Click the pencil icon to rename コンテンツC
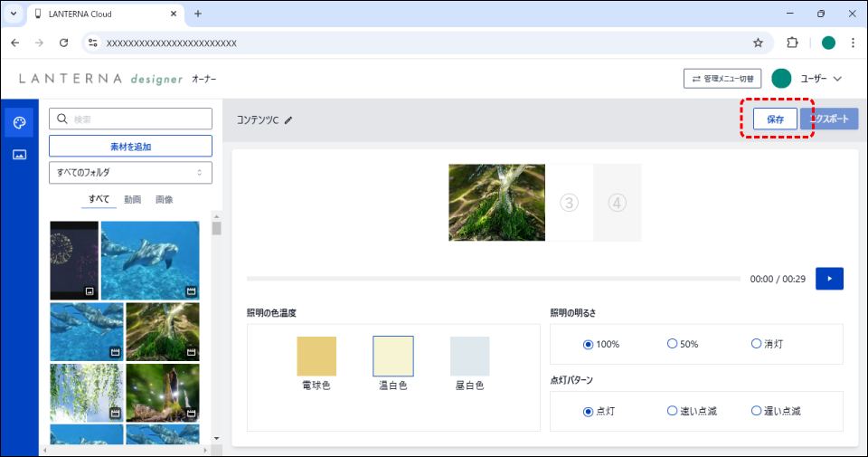The height and width of the screenshot is (457, 868). tap(288, 119)
